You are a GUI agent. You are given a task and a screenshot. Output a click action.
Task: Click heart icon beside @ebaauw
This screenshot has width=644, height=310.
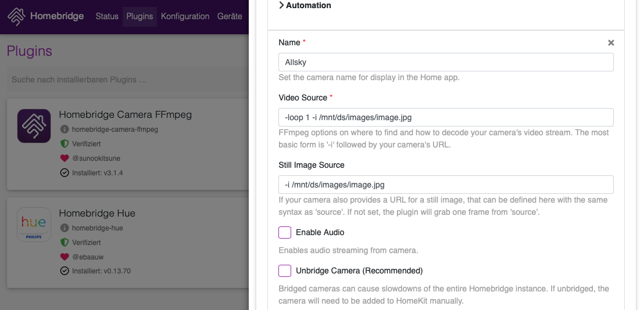[65, 257]
